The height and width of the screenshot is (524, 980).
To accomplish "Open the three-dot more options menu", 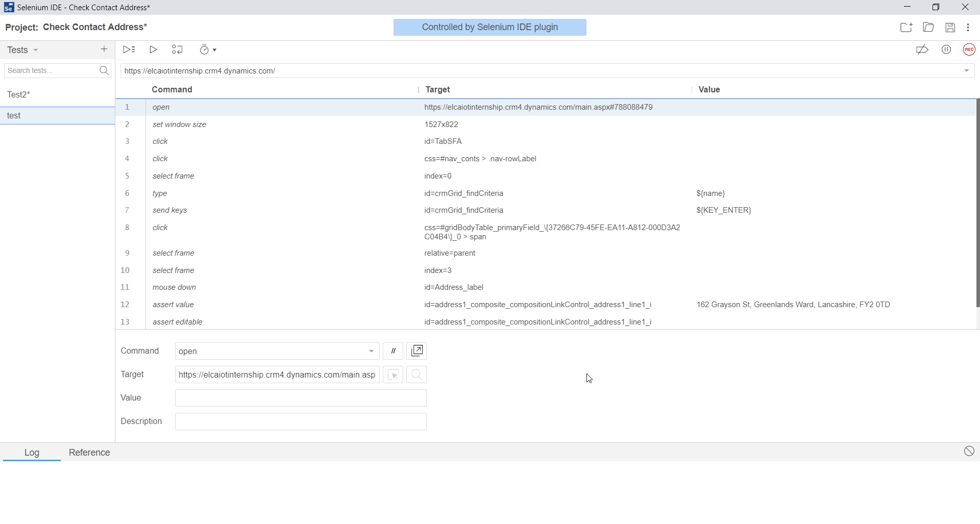I will [x=968, y=28].
